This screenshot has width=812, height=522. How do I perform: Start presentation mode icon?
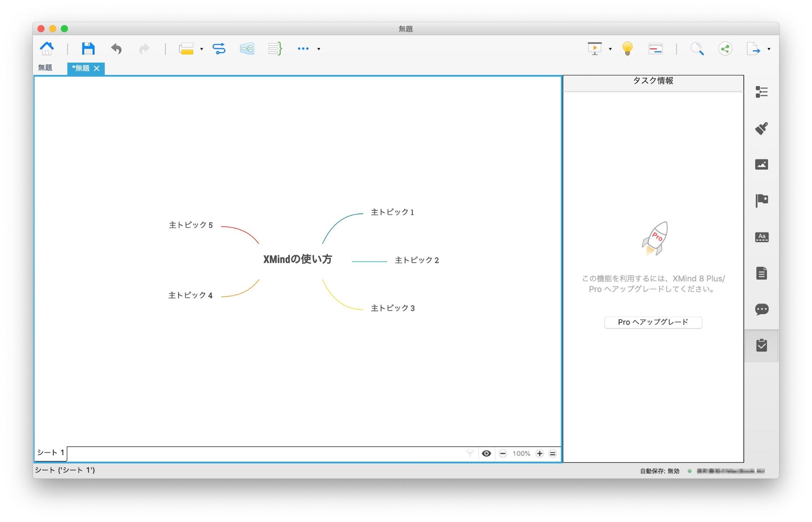click(595, 49)
